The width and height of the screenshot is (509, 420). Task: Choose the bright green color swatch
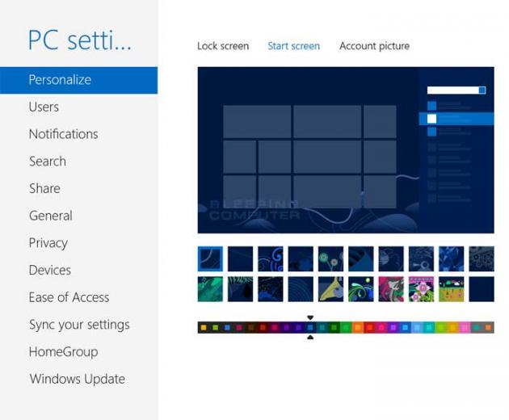(346, 327)
